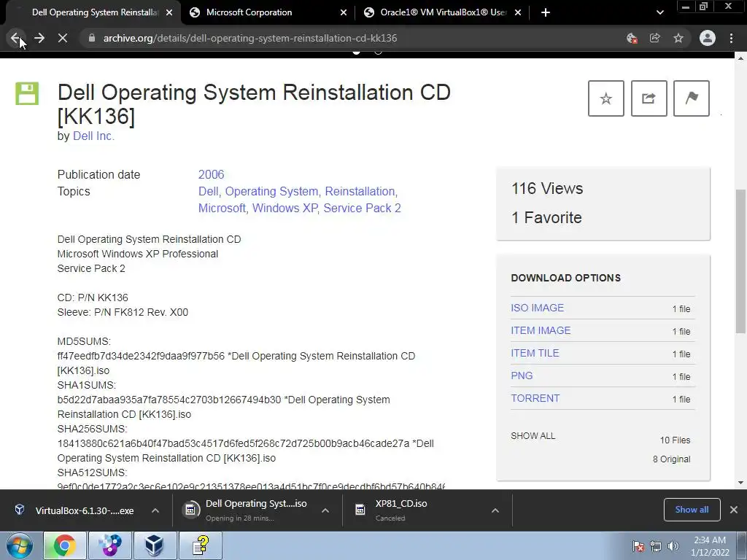Go forward using the browser forward arrow
747x560 pixels.
39,38
